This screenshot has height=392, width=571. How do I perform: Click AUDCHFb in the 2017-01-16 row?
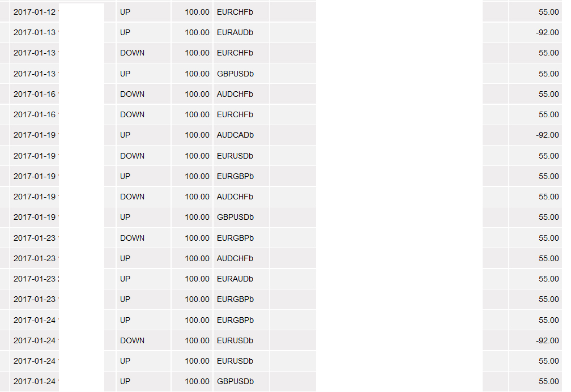coord(235,94)
